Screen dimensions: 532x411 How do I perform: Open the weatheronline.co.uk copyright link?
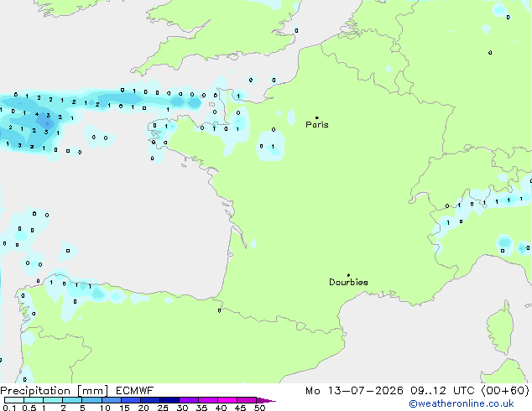click(462, 403)
